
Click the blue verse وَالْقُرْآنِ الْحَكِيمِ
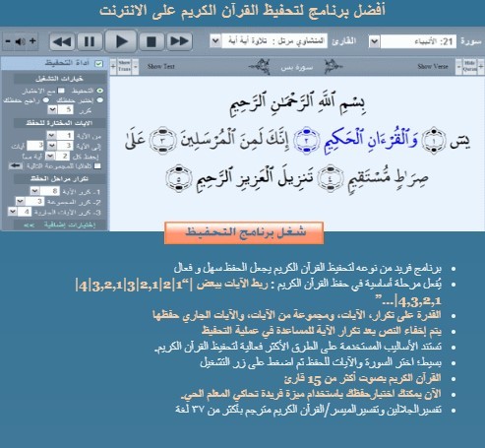(x=371, y=141)
